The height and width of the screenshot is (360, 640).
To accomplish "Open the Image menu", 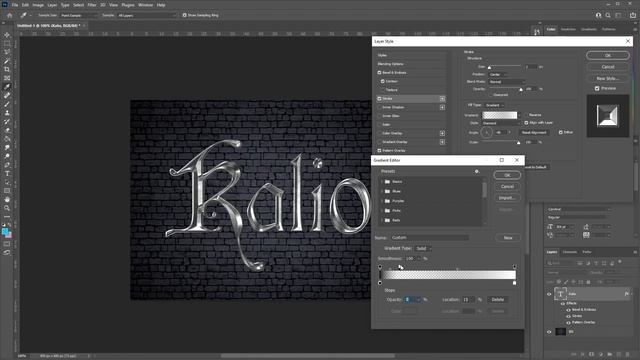I will pyautogui.click(x=38, y=5).
